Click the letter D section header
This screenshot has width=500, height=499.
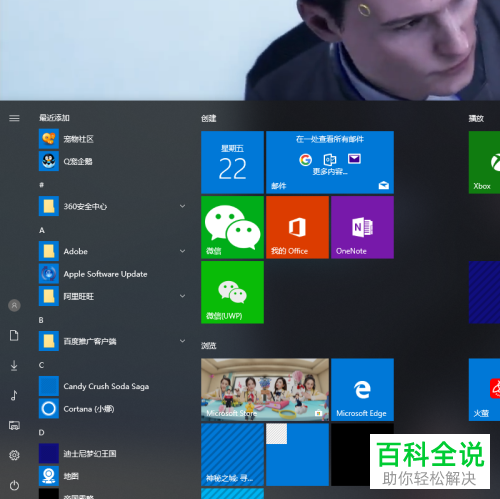tap(41, 433)
